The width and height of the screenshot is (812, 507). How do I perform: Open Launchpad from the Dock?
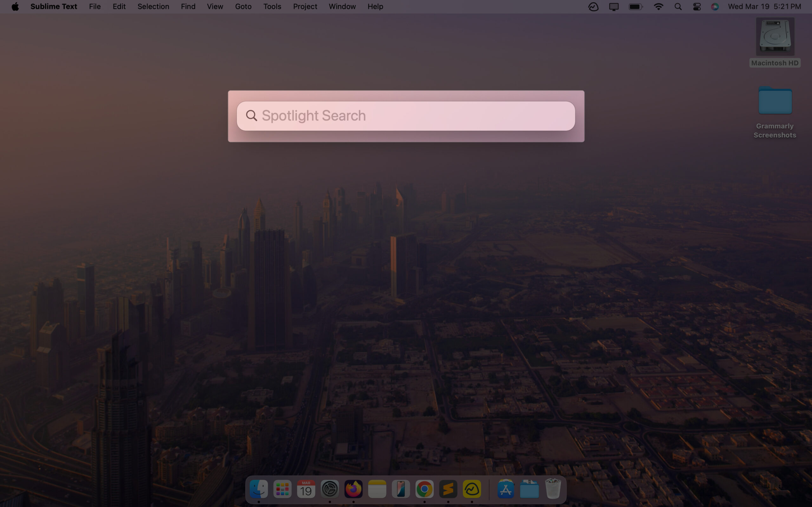(282, 489)
